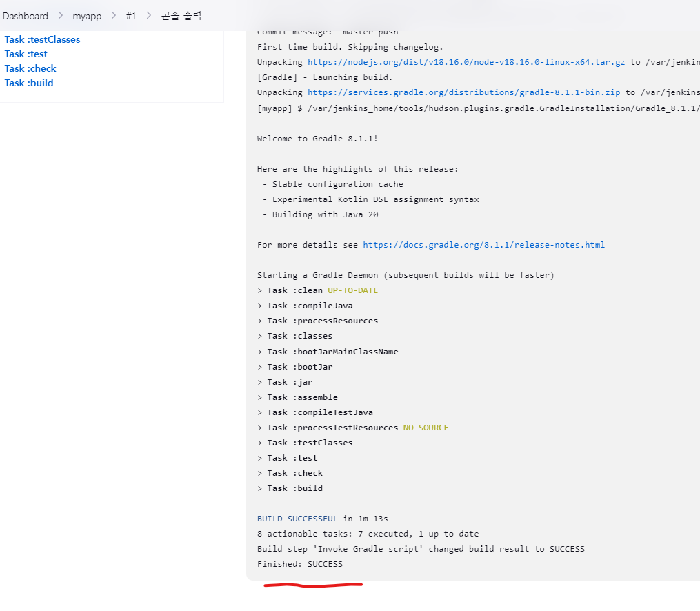700x611 pixels.
Task: Click '> Task :bootJar' console line
Action: [x=294, y=367]
